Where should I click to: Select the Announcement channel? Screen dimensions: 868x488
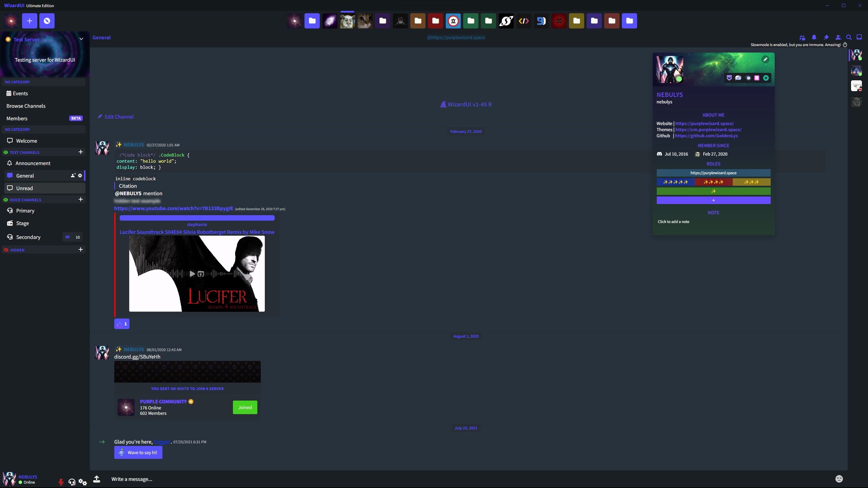[44, 163]
